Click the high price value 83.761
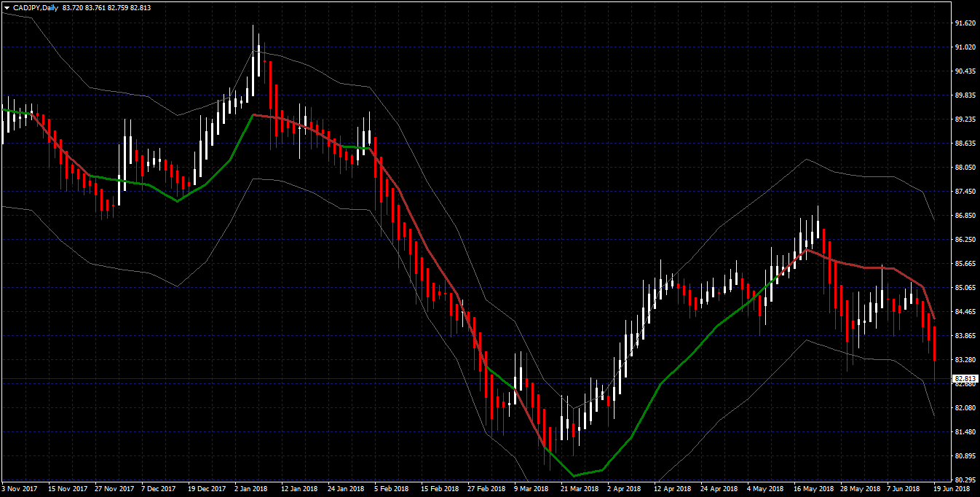The width and height of the screenshot is (980, 497). coord(95,7)
